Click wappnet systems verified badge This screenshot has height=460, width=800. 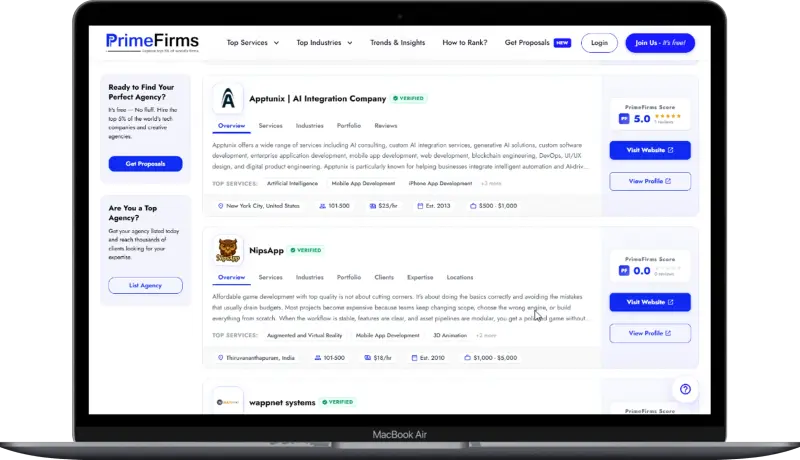pyautogui.click(x=338, y=402)
